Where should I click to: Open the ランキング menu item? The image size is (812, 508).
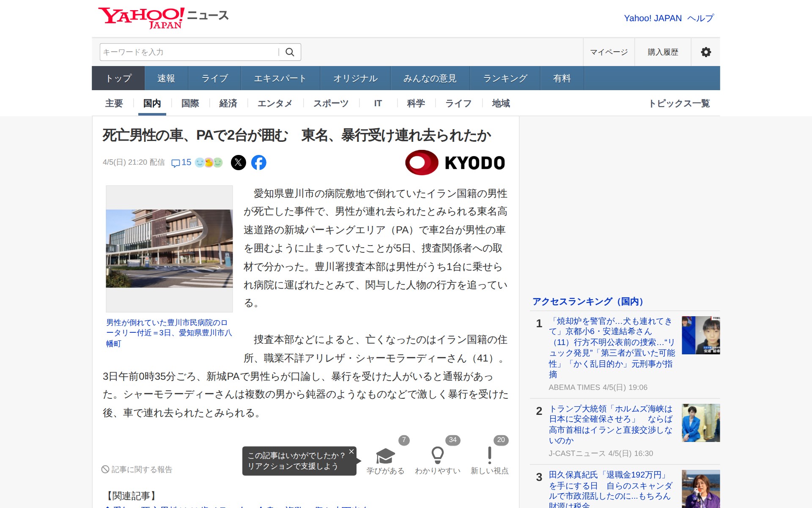(505, 78)
